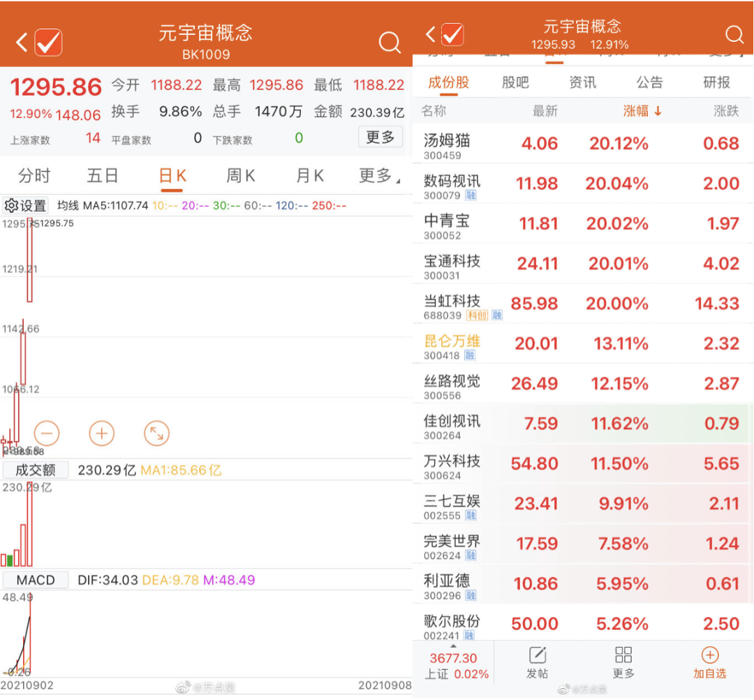Expand the chart to fullscreen
Screen dimensions: 754x700
[157, 433]
